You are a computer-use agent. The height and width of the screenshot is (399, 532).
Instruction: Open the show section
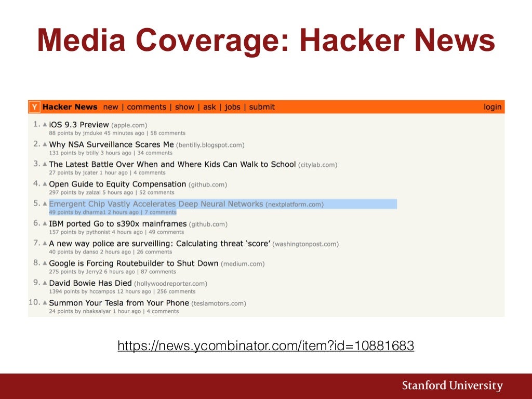184,107
